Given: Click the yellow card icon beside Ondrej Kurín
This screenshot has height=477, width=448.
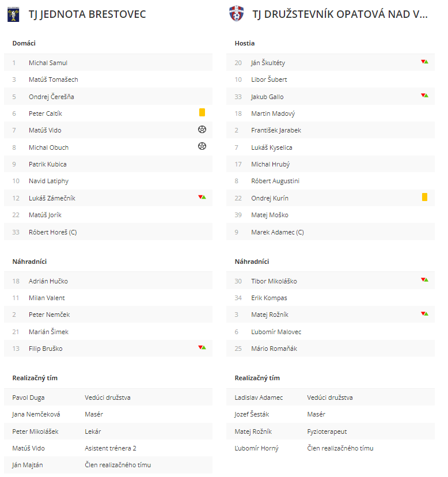Looking at the screenshot, I should point(424,197).
